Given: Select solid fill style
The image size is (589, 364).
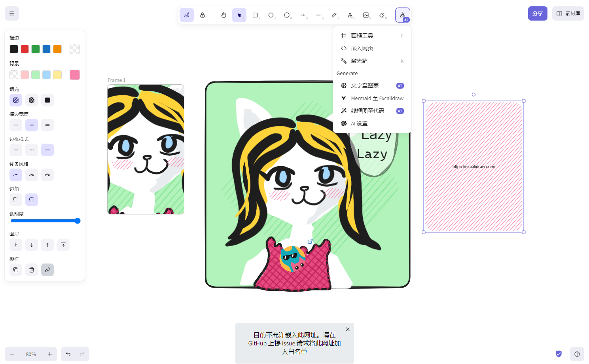Looking at the screenshot, I should [x=47, y=100].
